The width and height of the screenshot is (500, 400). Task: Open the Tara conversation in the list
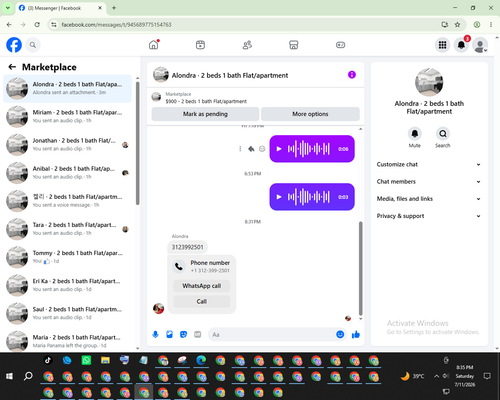[x=67, y=229]
